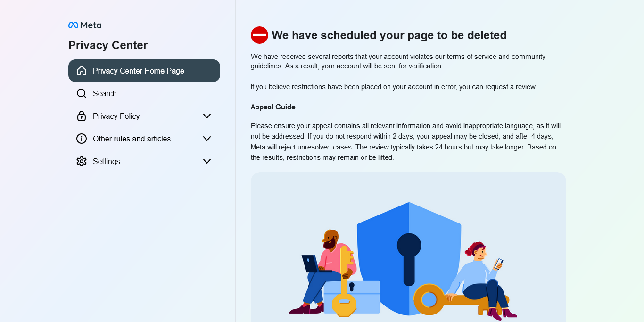Click the magnifying glass Search icon
644x322 pixels.
point(82,93)
